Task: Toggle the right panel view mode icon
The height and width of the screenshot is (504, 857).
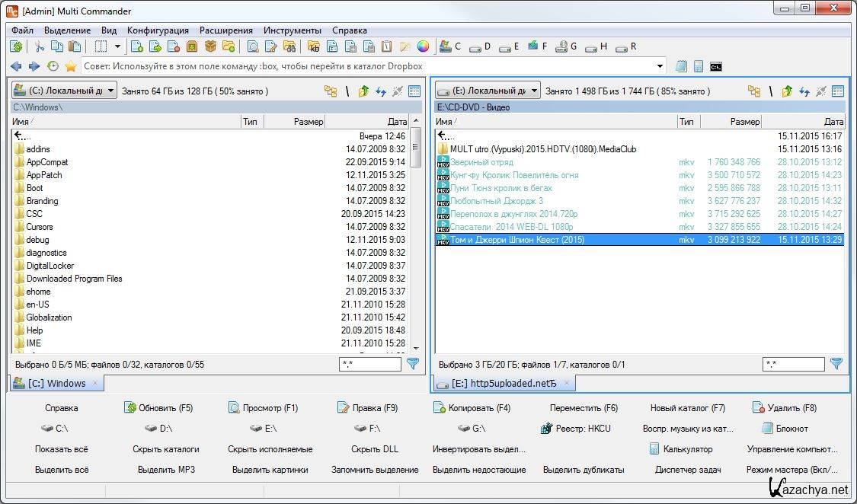Action: [838, 91]
